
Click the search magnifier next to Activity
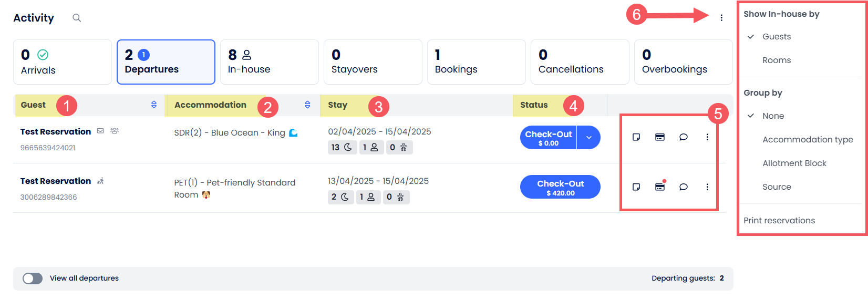[x=77, y=18]
